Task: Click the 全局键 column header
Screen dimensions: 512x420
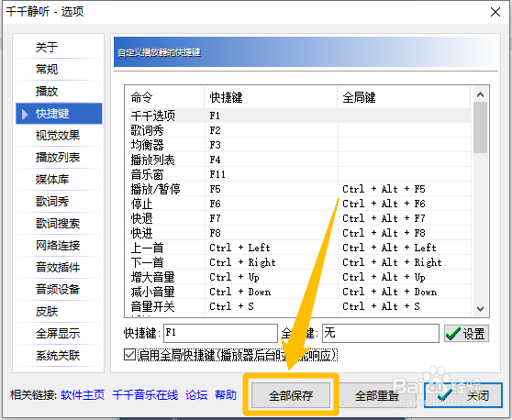Action: click(405, 97)
